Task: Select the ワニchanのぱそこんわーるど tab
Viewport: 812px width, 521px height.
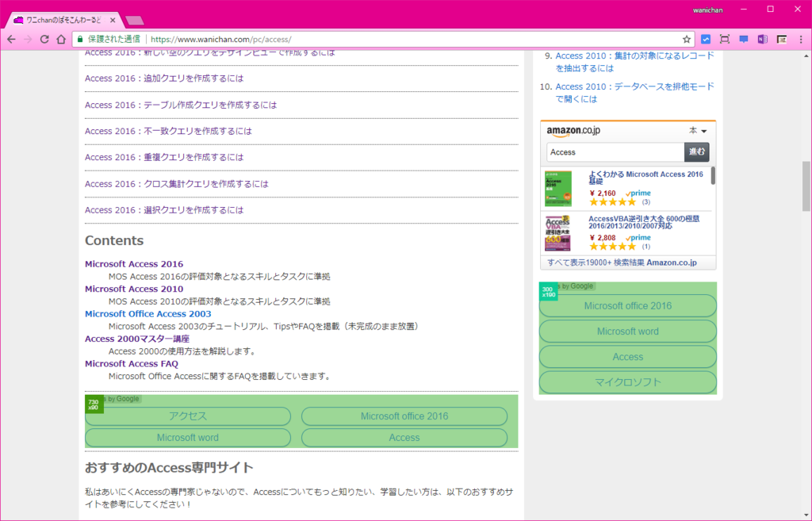Action: click(x=63, y=20)
